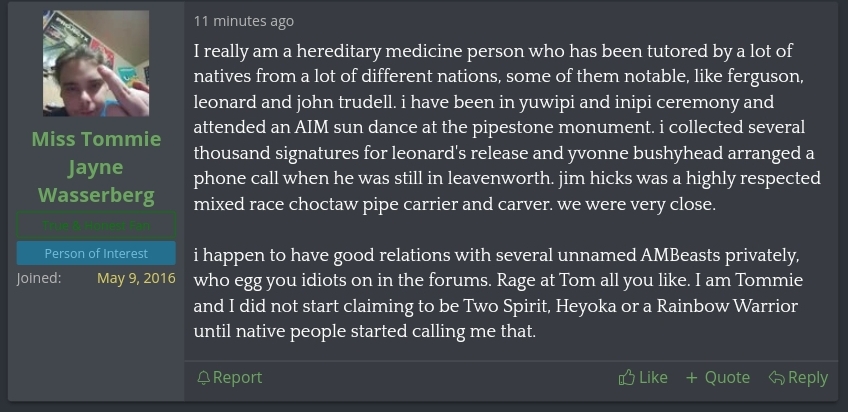The image size is (848, 412).
Task: Click the second paragraph mentioning AMBeasts
Action: click(x=496, y=293)
